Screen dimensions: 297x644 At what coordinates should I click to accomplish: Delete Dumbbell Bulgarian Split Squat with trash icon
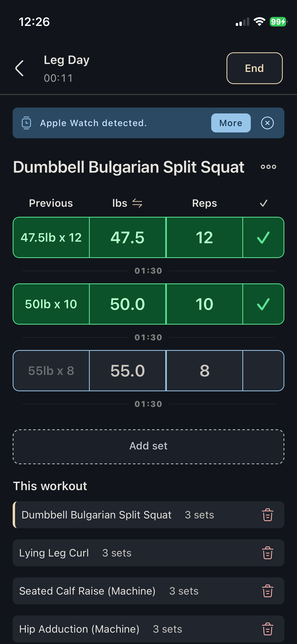pyautogui.click(x=268, y=515)
